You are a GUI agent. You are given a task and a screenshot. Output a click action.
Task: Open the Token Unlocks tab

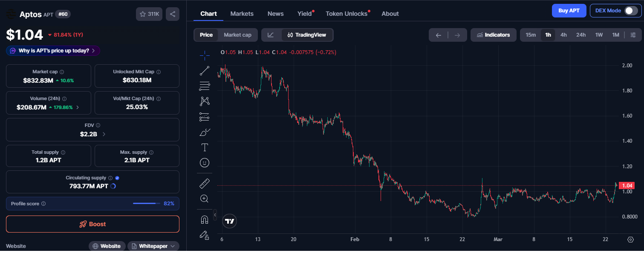[x=347, y=14]
